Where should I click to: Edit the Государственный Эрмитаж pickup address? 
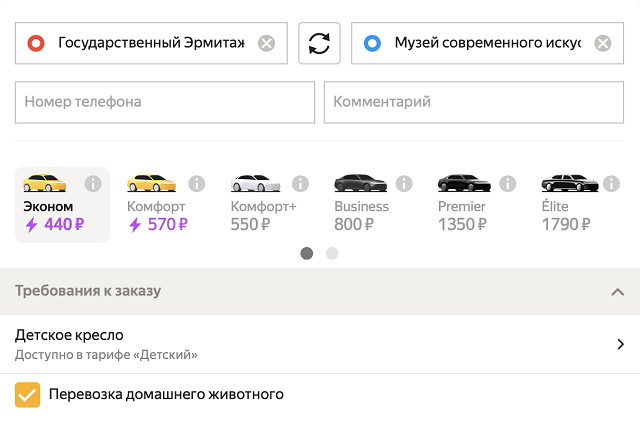click(151, 43)
